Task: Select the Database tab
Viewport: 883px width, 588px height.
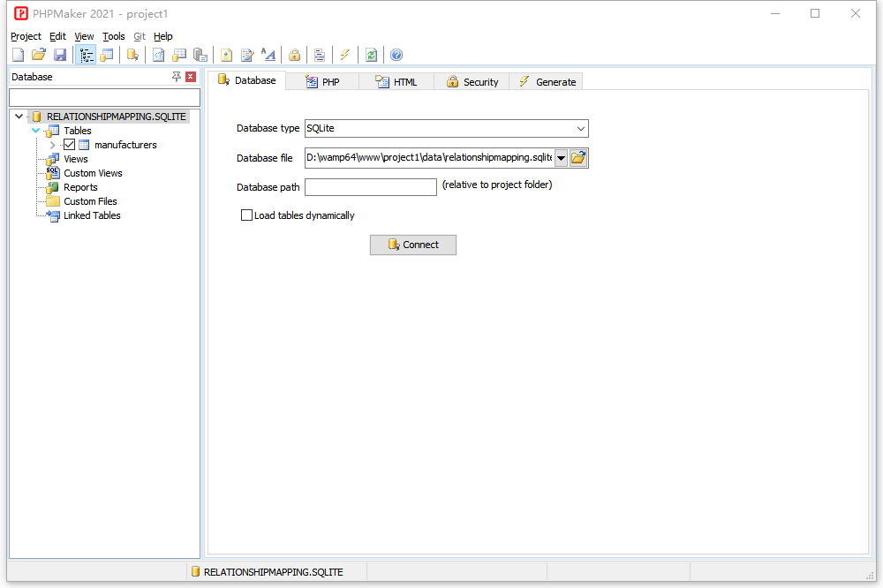Action: (246, 80)
